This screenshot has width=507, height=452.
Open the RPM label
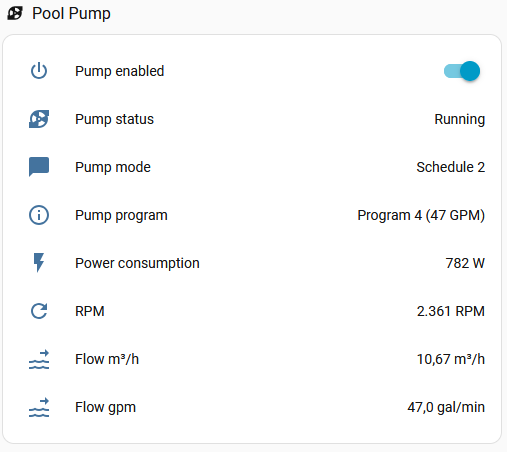90,311
